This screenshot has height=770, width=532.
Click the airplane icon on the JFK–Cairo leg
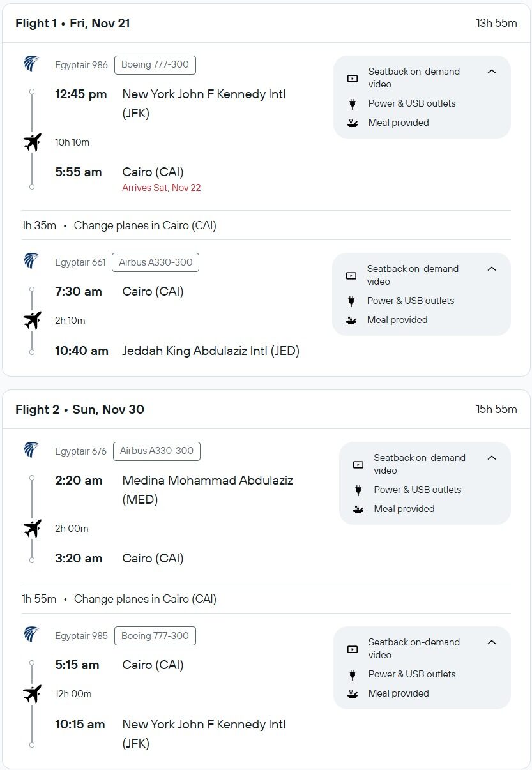coord(32,142)
